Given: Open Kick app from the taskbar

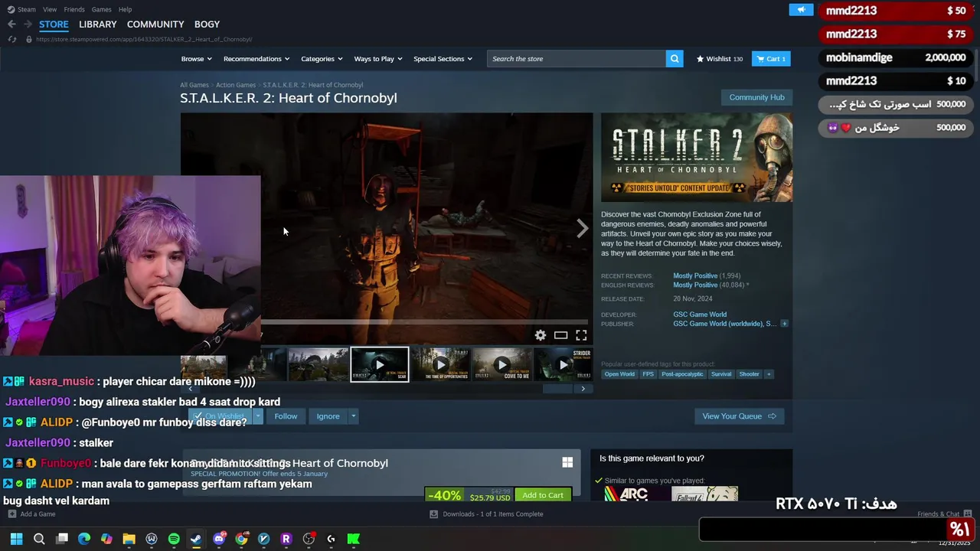Looking at the screenshot, I should (x=354, y=539).
